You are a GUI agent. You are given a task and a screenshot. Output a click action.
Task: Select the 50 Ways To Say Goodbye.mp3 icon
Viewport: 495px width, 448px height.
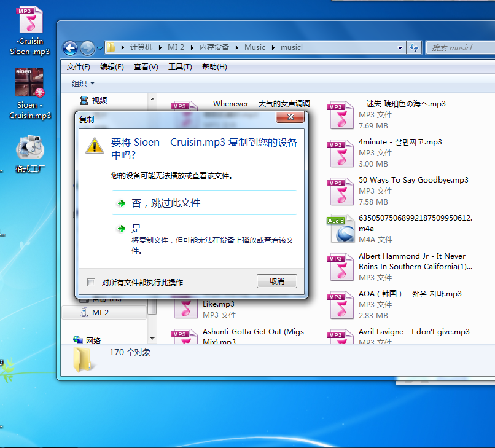point(340,191)
